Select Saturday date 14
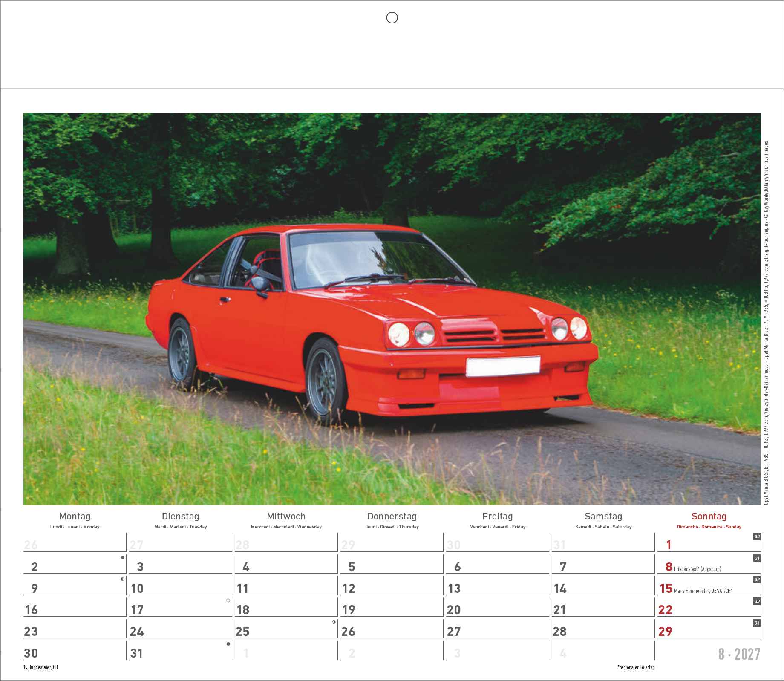The width and height of the screenshot is (784, 681). click(560, 589)
